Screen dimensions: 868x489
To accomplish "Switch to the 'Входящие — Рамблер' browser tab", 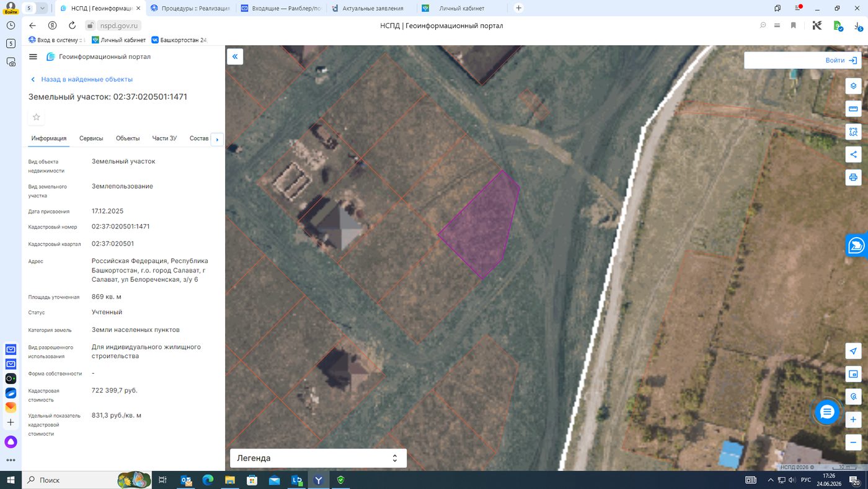I will (281, 8).
